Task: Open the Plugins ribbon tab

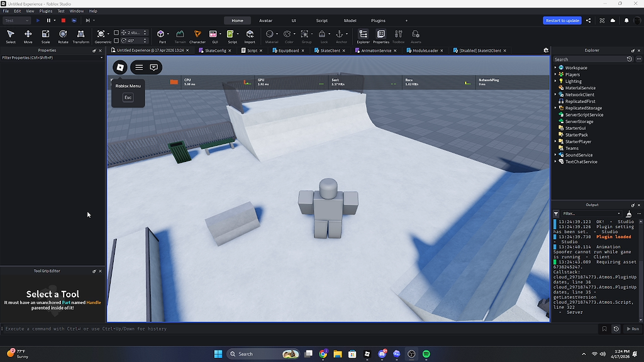Action: coord(378,21)
